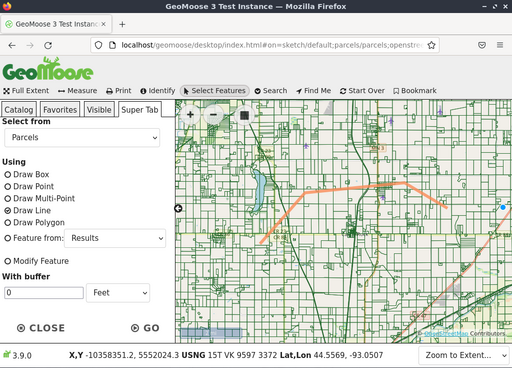This screenshot has width=512, height=368.
Task: Click the buffer distance input field
Action: [x=44, y=293]
